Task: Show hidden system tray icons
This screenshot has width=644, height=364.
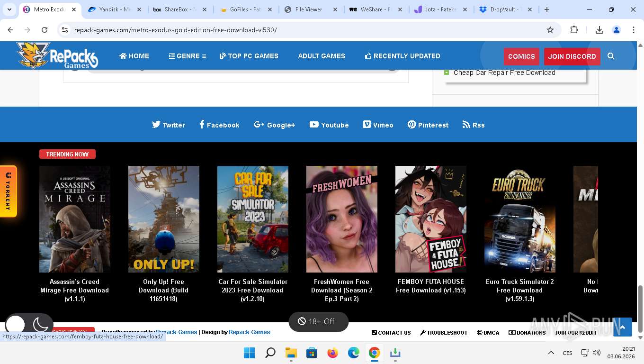Action: coord(551,353)
